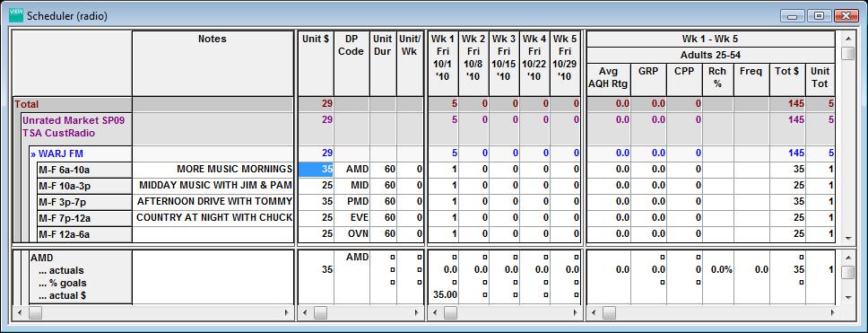Image resolution: width=868 pixels, height=333 pixels.
Task: Maximize the Scheduler (radio) window
Action: click(x=820, y=16)
